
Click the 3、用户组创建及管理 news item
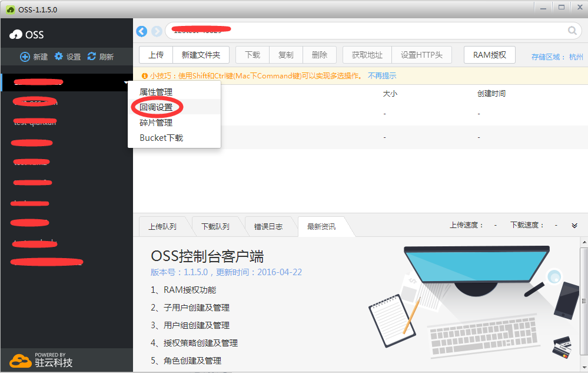pyautogui.click(x=190, y=325)
